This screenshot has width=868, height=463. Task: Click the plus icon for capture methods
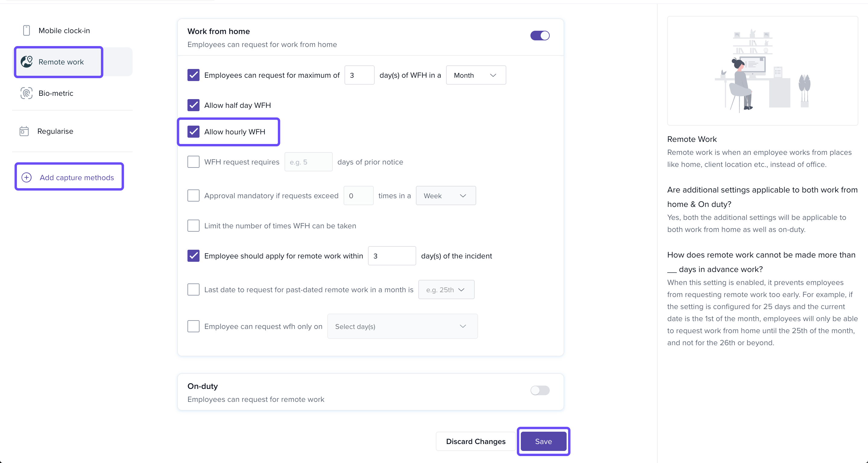pyautogui.click(x=27, y=177)
